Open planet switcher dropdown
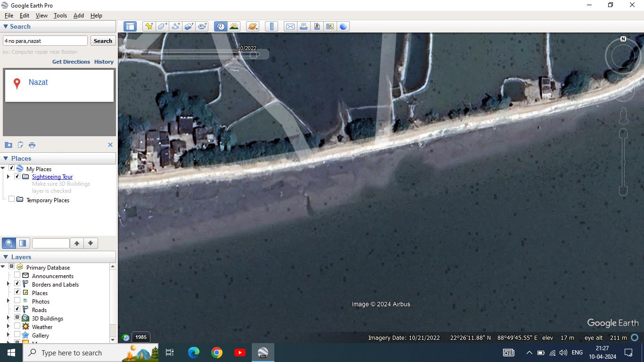644x362 pixels. [253, 26]
